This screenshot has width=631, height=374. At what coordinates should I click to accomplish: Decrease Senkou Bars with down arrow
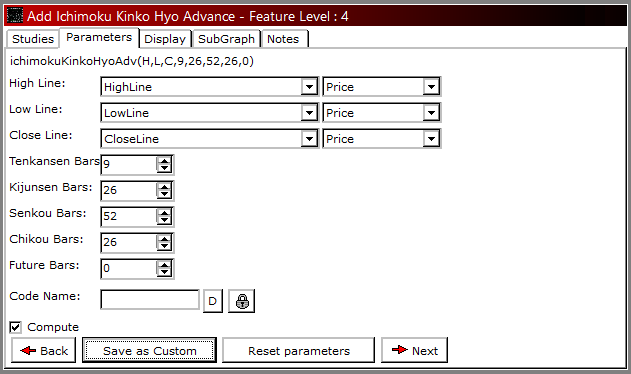pos(164,221)
